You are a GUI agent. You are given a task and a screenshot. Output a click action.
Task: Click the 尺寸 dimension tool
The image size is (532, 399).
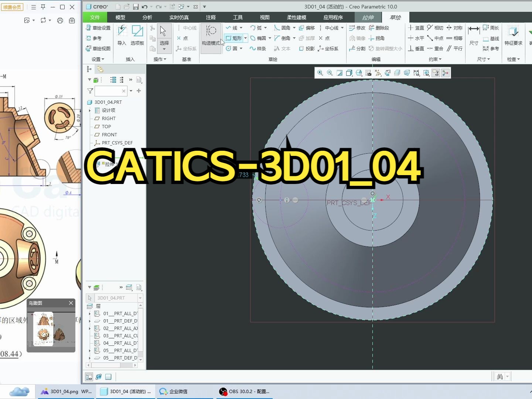474,35
